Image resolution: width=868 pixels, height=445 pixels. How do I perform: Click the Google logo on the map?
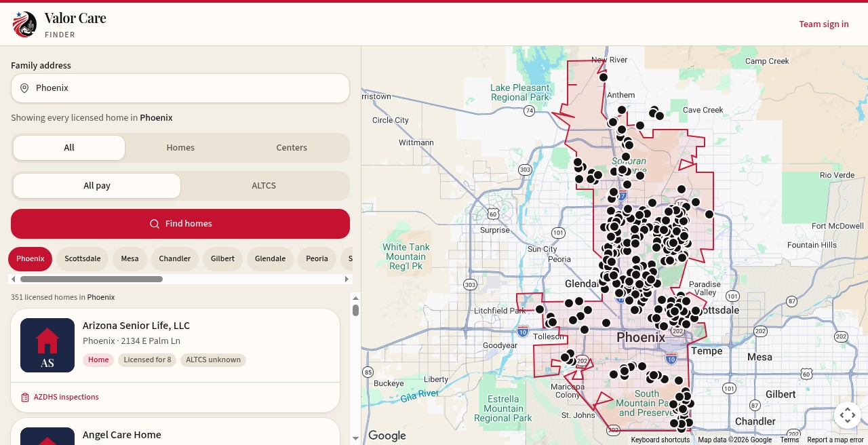click(x=387, y=436)
